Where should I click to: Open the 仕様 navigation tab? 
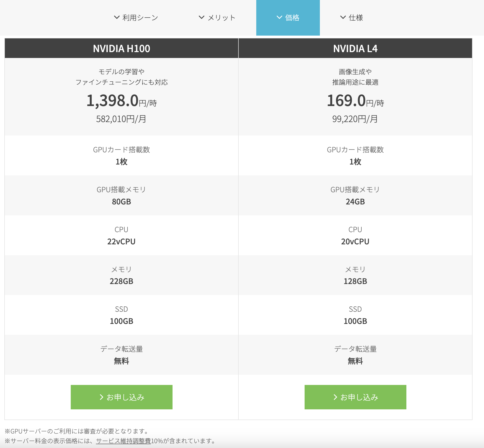[x=351, y=18]
